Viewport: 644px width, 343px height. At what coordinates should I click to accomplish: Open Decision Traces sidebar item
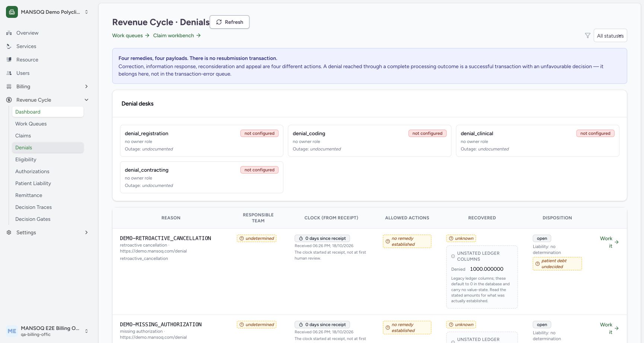click(48, 207)
